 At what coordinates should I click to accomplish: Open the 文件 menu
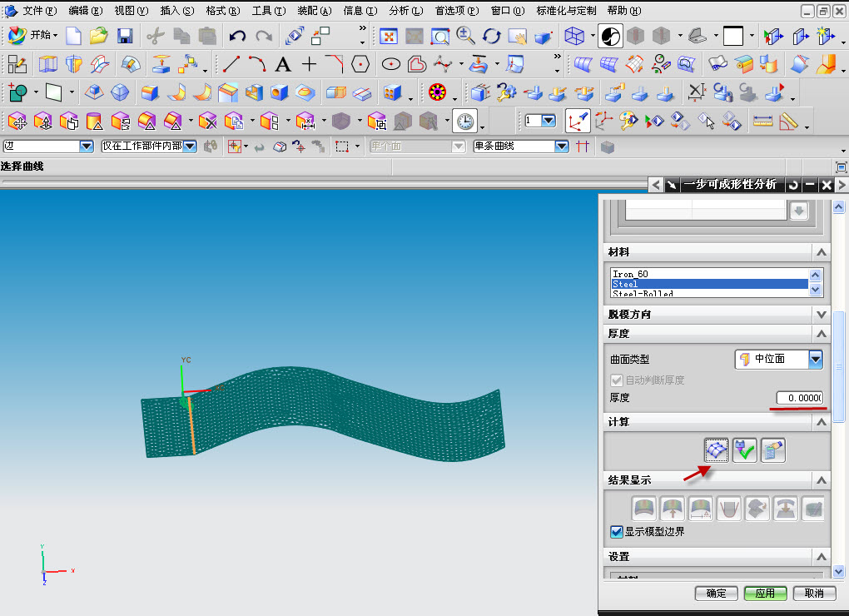click(39, 11)
